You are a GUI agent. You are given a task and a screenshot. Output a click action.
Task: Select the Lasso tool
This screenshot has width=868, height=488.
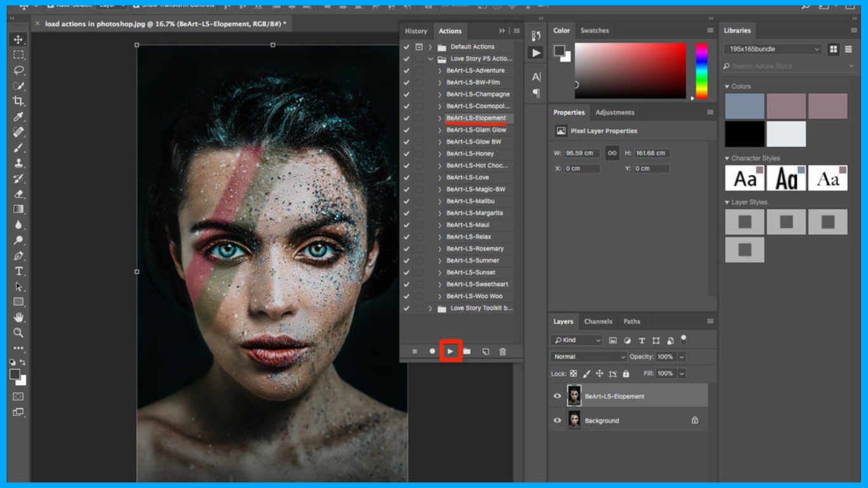pos(18,70)
